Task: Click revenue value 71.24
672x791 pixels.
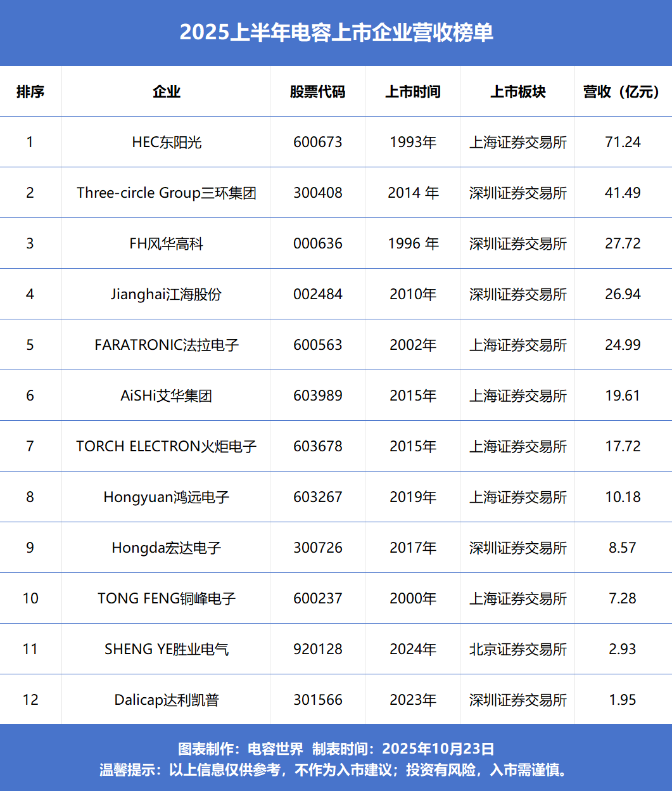Action: coord(623,142)
